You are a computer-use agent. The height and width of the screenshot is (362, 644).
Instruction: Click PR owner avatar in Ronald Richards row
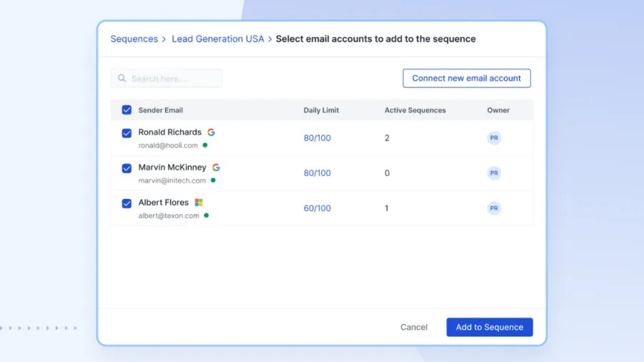tap(494, 138)
